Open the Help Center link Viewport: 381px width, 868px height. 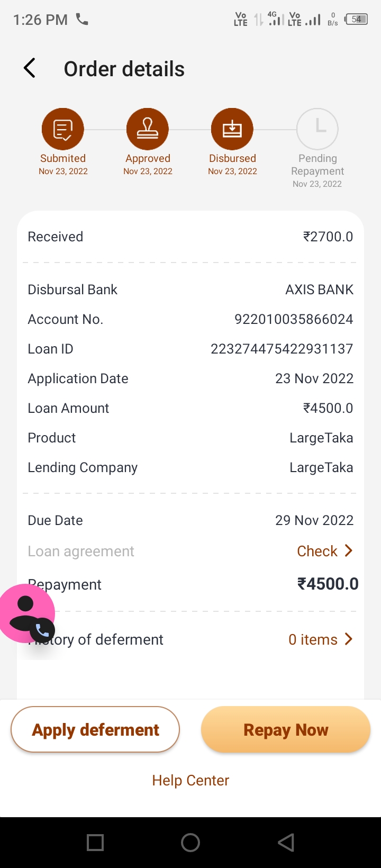point(190,780)
